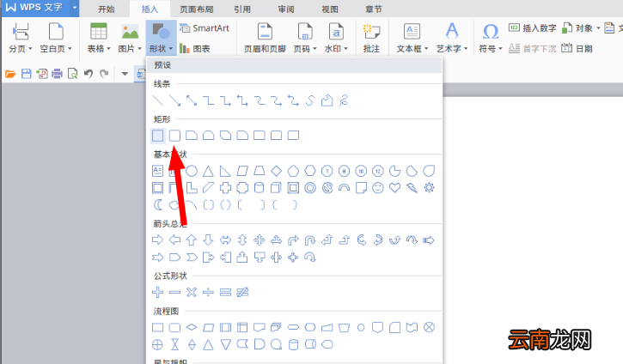The image size is (623, 364).
Task: Open the 引用 ribbon tab
Action: tap(242, 9)
